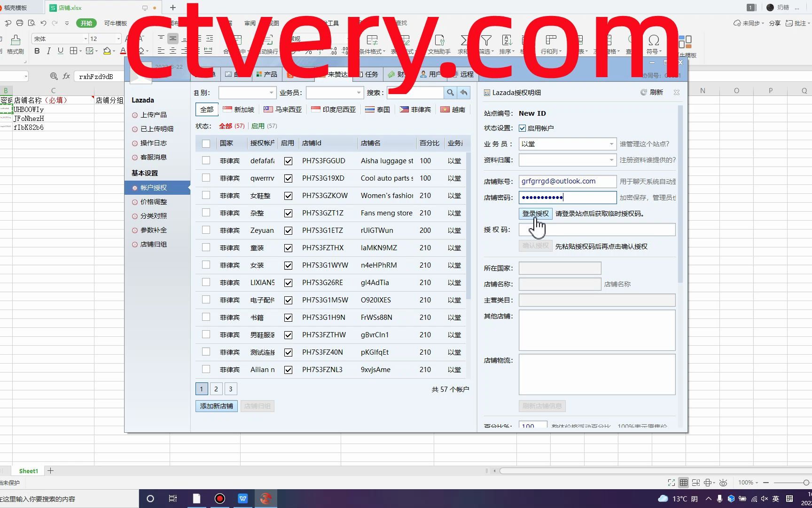The image size is (812, 508).
Task: Toggle the 启用 checkbox for Fans meng store
Action: point(288,213)
